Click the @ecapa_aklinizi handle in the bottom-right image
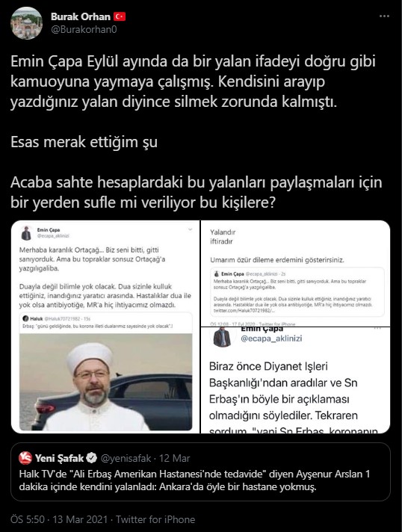This screenshot has width=402, height=532. click(271, 338)
